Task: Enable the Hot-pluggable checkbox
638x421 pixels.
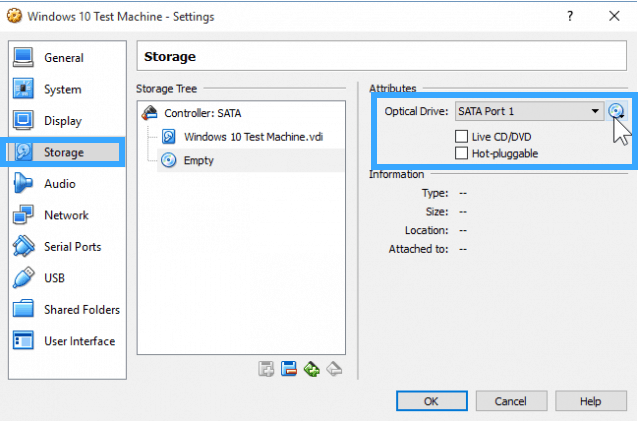Action: click(461, 153)
